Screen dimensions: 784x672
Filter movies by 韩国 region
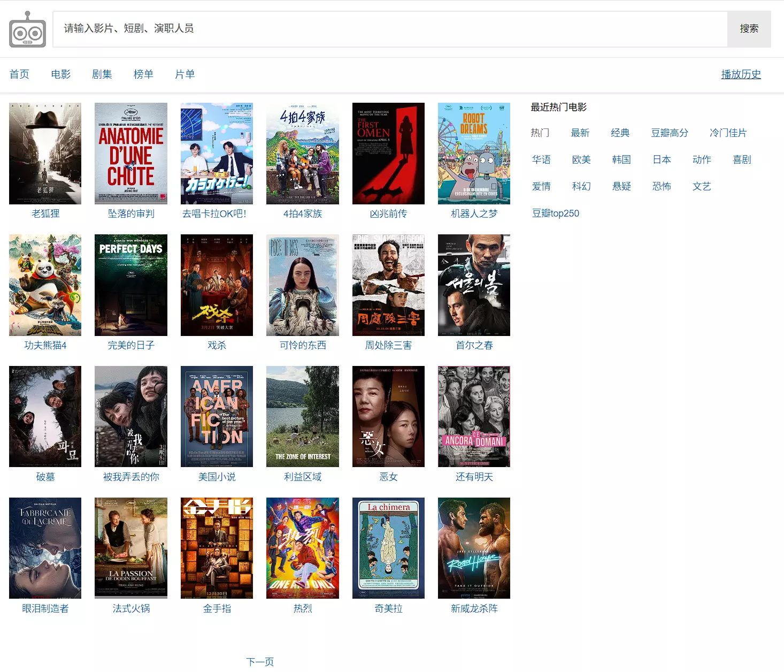(x=621, y=160)
